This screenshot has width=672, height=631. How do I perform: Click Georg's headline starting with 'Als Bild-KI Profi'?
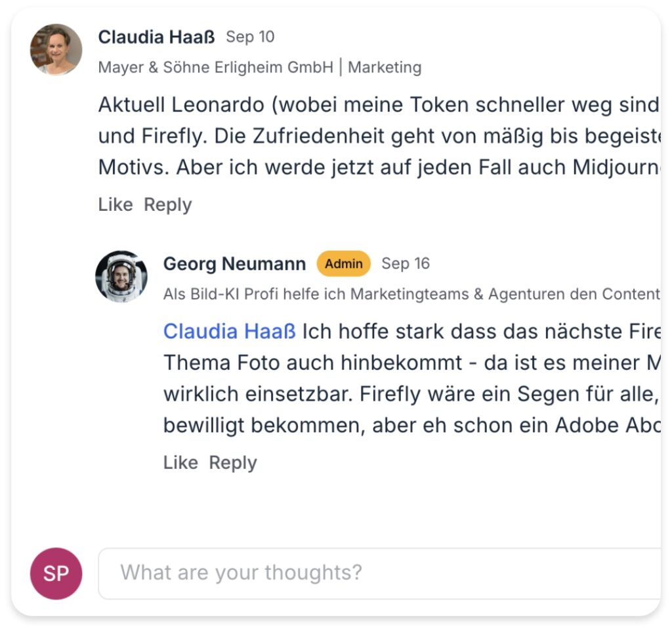click(411, 294)
